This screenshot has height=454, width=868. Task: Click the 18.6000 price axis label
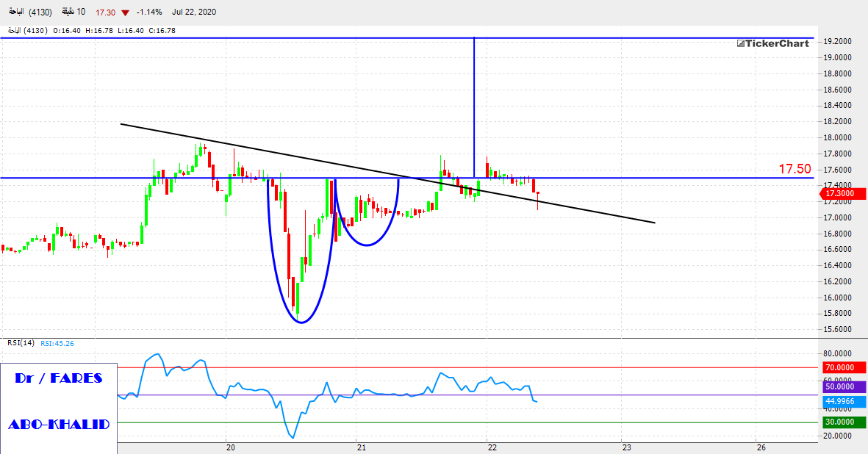pos(837,90)
